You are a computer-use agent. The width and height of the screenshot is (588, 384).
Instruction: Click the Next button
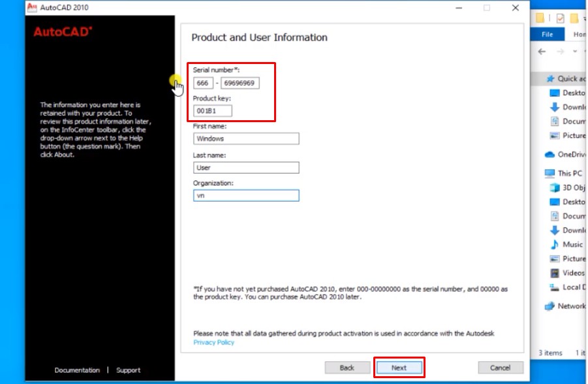(x=399, y=368)
